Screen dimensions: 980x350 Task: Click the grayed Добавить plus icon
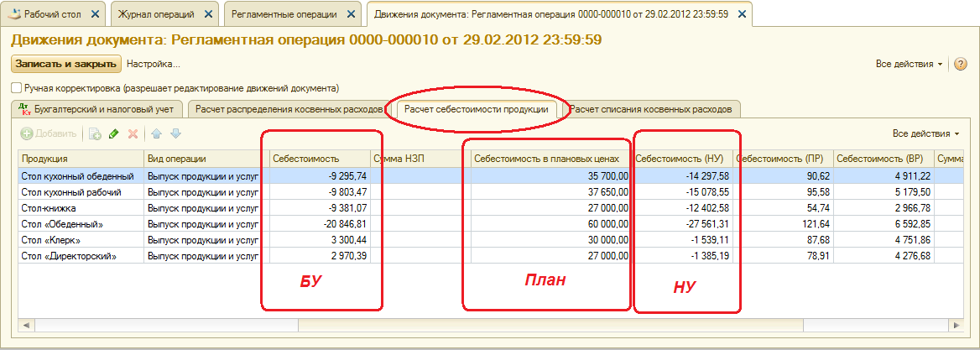[27, 133]
